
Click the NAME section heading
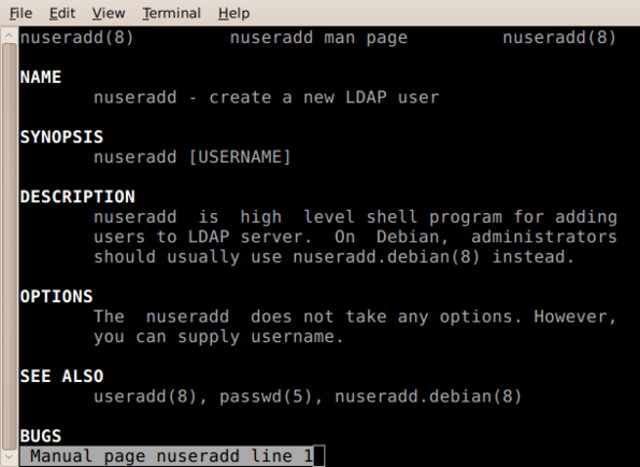click(x=41, y=77)
